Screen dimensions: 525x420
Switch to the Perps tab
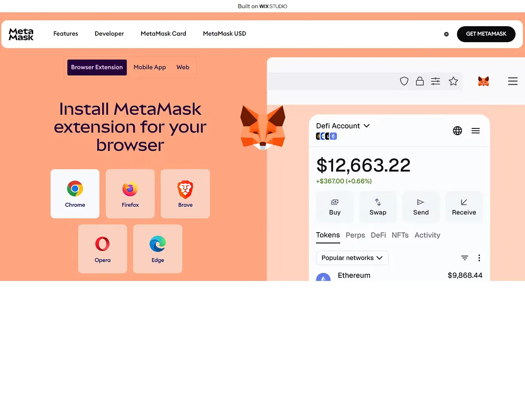pos(355,235)
